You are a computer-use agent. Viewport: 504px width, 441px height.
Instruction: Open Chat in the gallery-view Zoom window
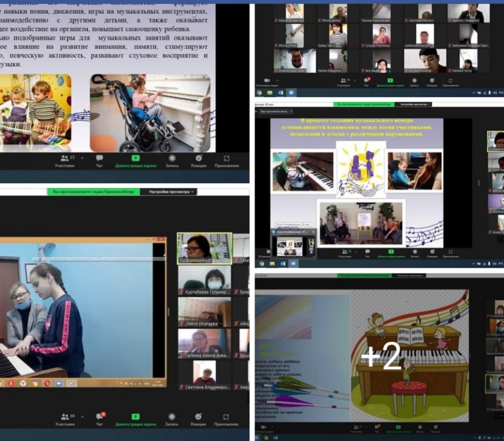(366, 82)
